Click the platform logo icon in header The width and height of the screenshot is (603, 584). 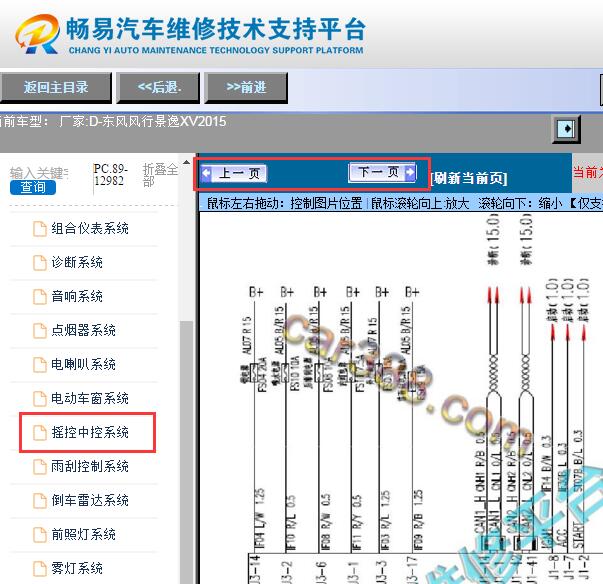(37, 34)
